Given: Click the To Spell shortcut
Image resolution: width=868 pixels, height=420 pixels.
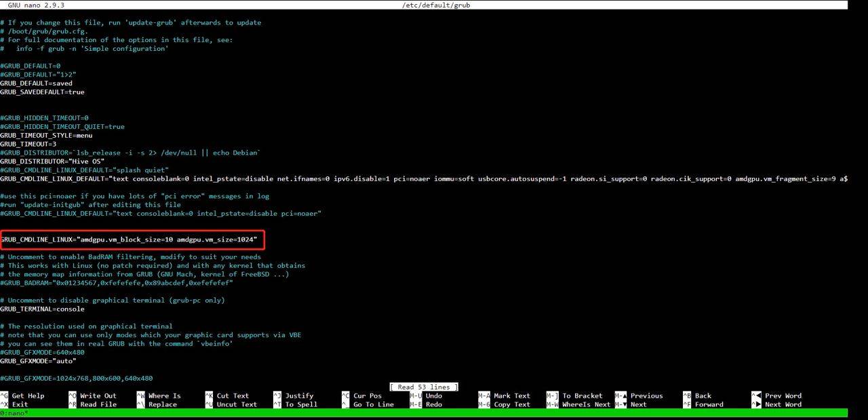Looking at the screenshot, I should (301, 404).
